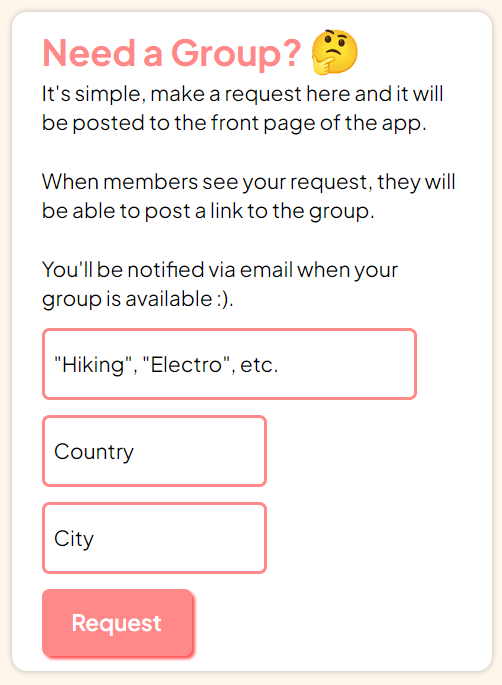
Task: Click the "be able to post a link" line
Action: pos(208,211)
